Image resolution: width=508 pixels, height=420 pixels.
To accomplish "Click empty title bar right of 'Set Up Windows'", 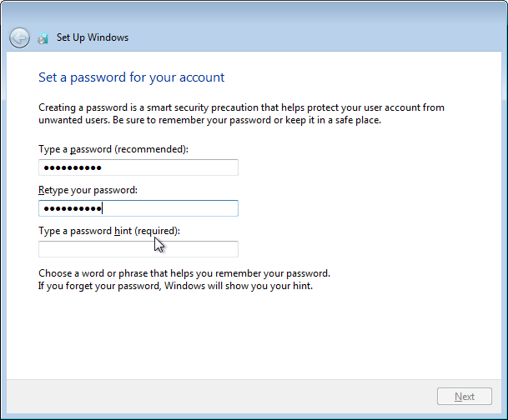I will (x=317, y=37).
